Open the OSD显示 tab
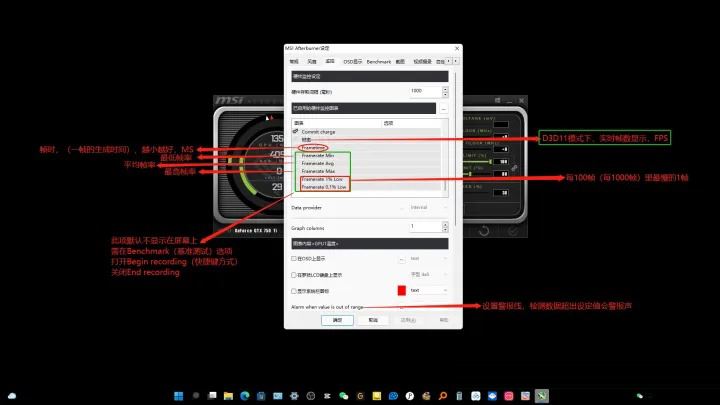720x405 pixels. 353,62
